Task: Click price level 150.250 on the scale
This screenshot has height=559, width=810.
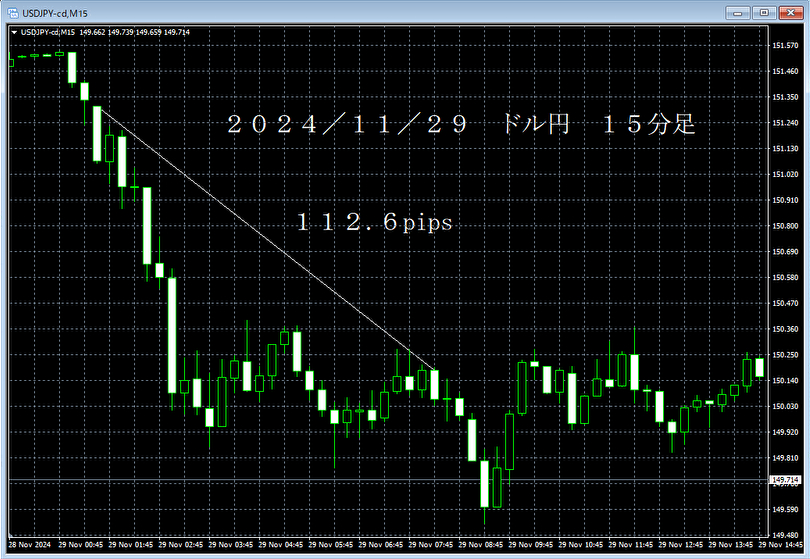Action: (785, 355)
